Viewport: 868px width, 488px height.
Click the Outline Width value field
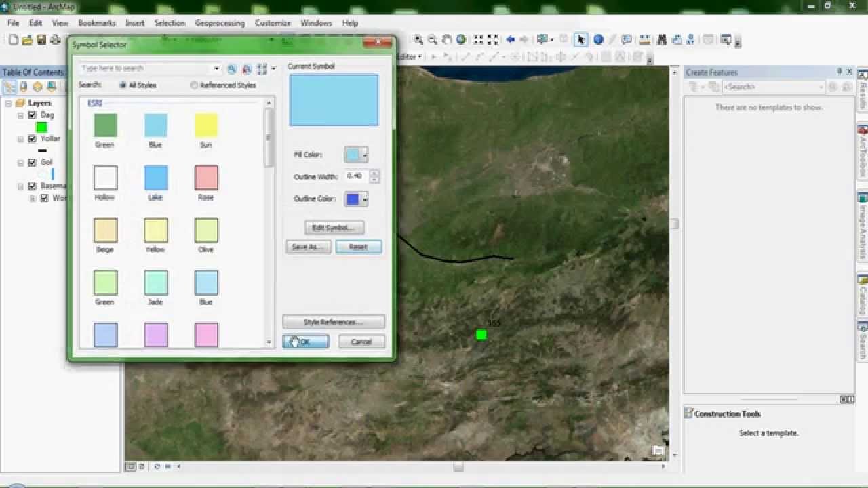(x=356, y=176)
